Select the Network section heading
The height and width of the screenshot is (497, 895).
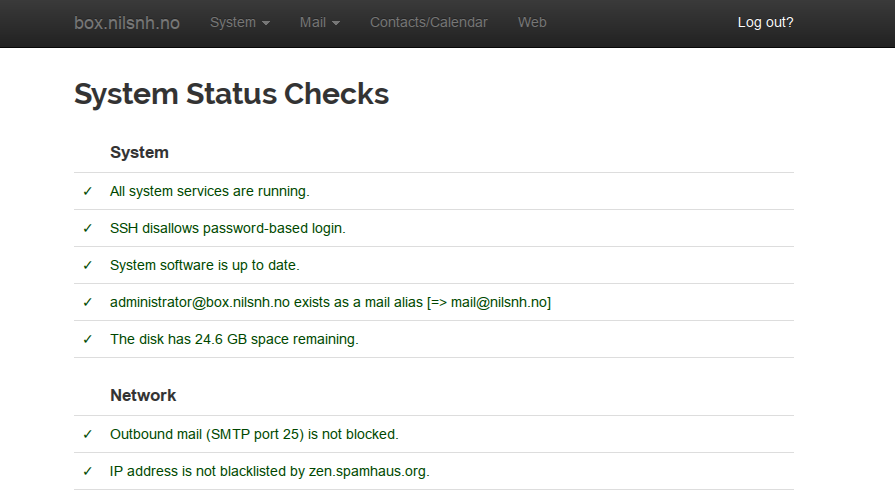pyautogui.click(x=143, y=395)
